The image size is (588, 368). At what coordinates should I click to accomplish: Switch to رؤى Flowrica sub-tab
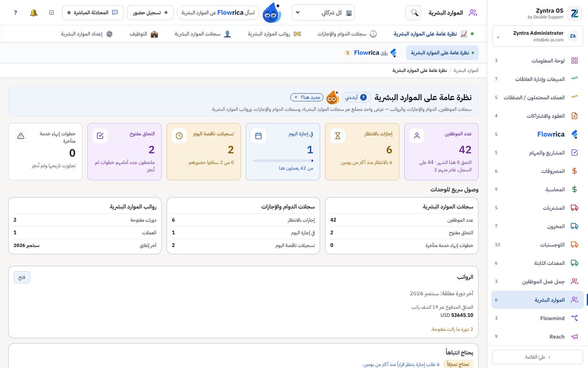pyautogui.click(x=371, y=53)
